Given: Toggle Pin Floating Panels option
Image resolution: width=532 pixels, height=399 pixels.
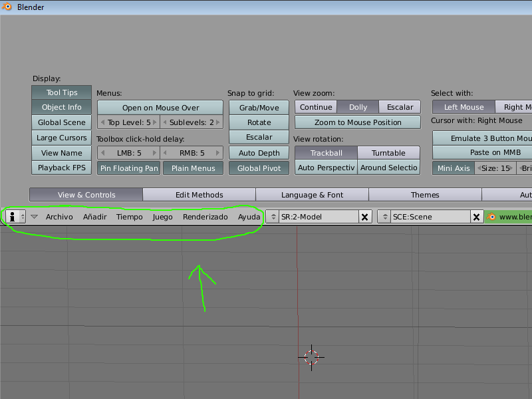Looking at the screenshot, I should click(x=129, y=168).
